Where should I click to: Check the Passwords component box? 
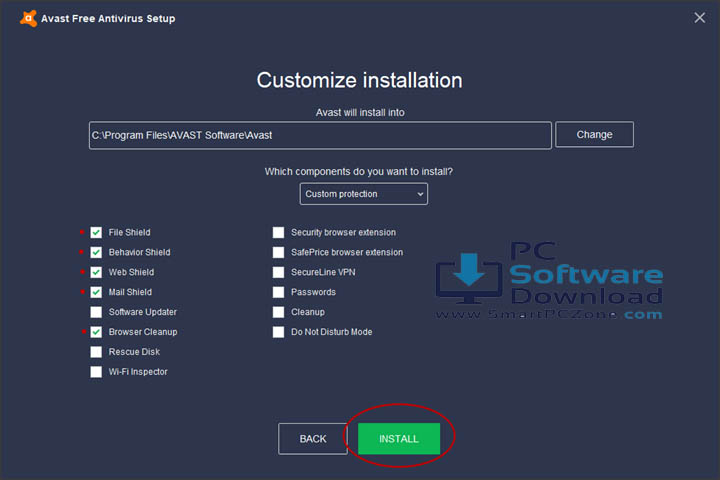[278, 292]
